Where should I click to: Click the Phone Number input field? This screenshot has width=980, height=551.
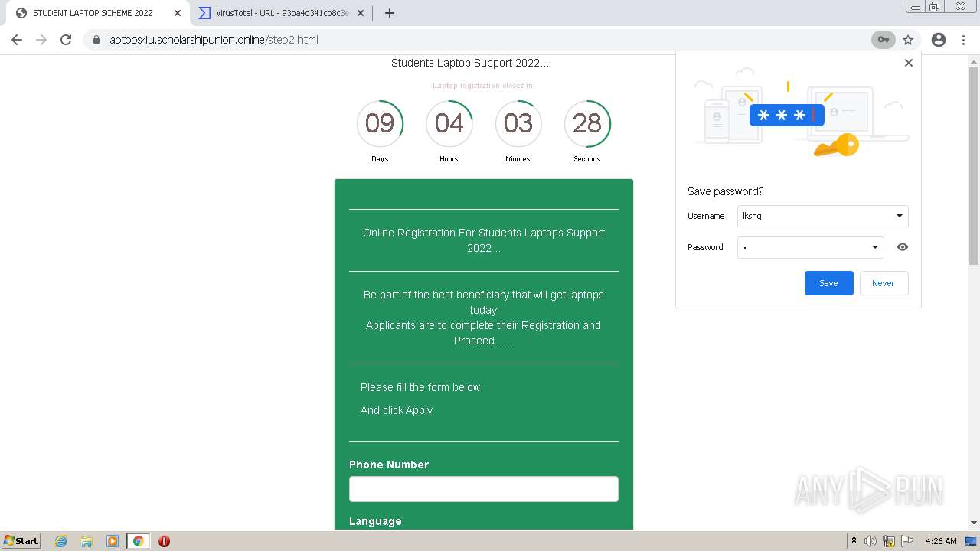point(484,489)
